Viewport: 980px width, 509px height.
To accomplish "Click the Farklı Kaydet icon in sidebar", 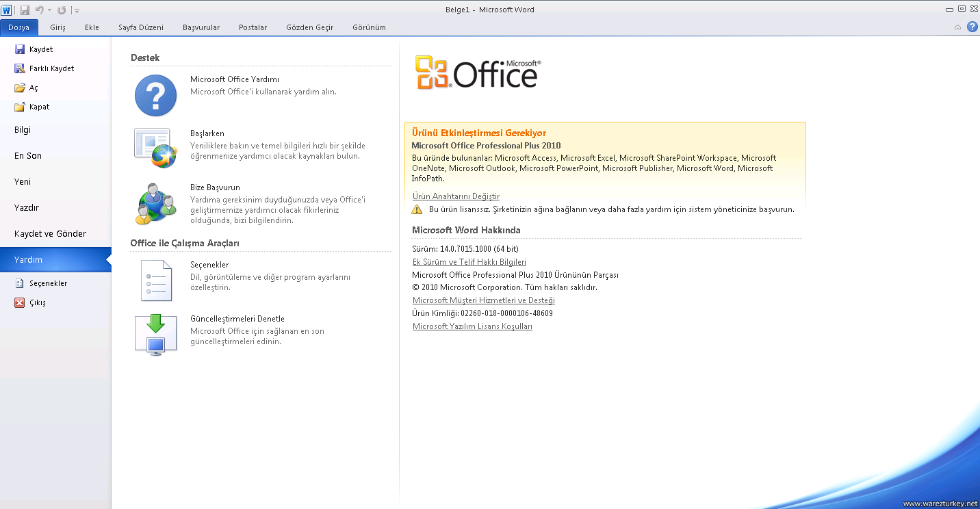I will point(19,68).
